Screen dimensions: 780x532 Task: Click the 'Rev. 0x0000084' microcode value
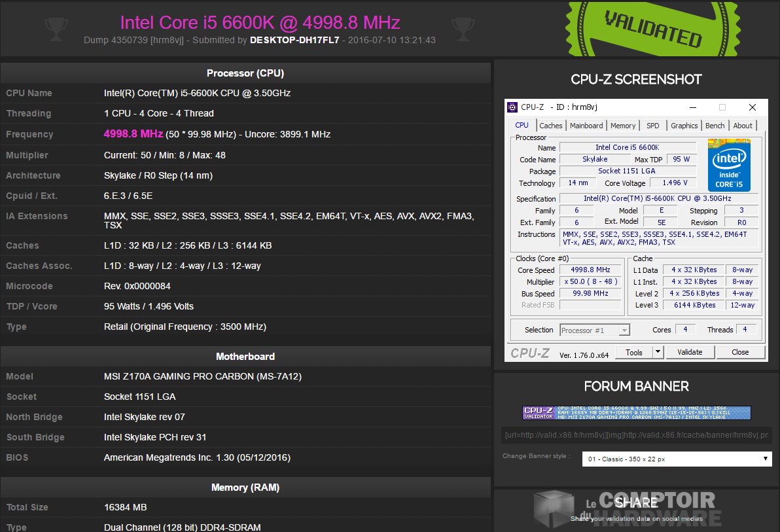pyautogui.click(x=137, y=286)
